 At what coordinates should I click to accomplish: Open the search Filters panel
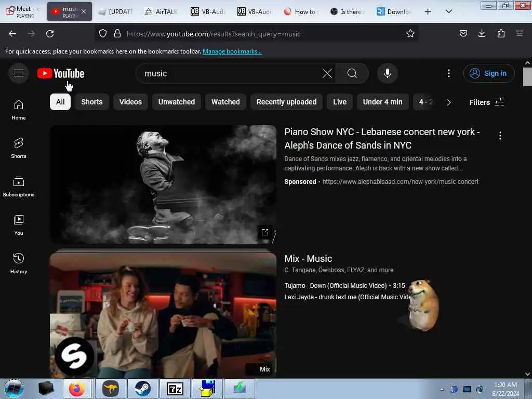[486, 102]
